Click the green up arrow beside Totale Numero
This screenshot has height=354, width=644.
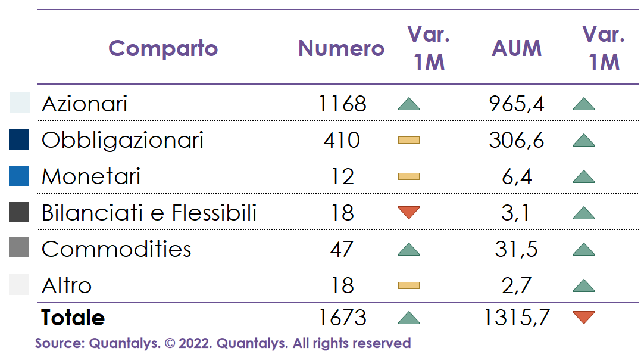408,318
